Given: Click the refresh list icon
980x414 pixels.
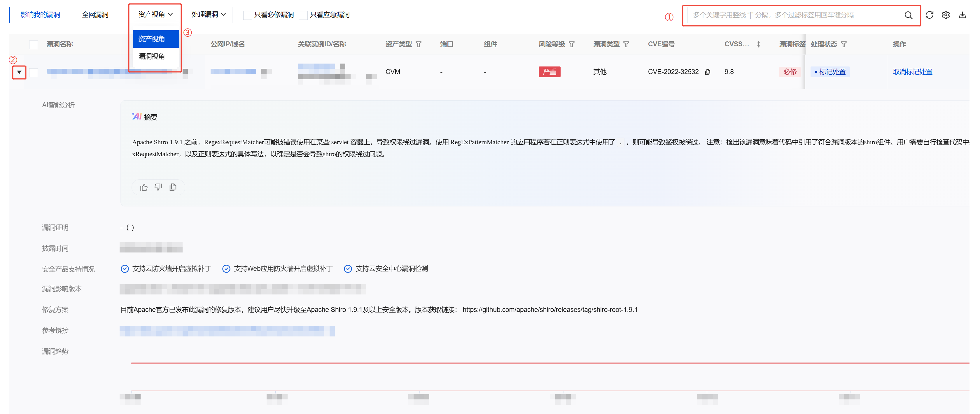Looking at the screenshot, I should point(929,15).
